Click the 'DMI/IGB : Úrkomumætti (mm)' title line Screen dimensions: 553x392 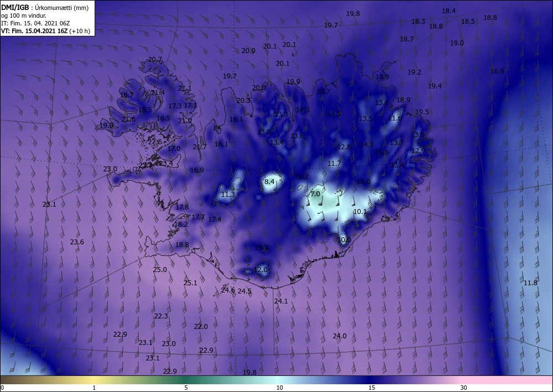[45, 8]
